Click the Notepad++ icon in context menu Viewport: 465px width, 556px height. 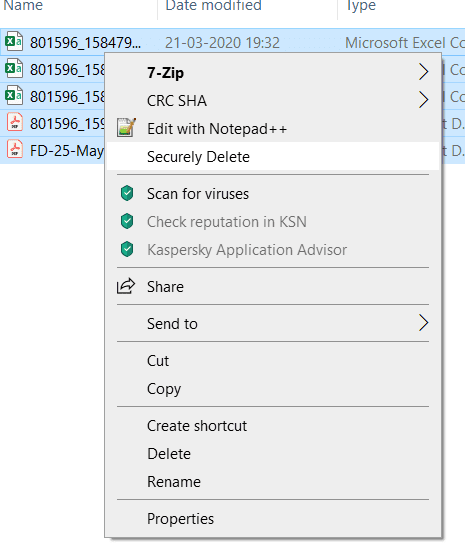pyautogui.click(x=126, y=128)
